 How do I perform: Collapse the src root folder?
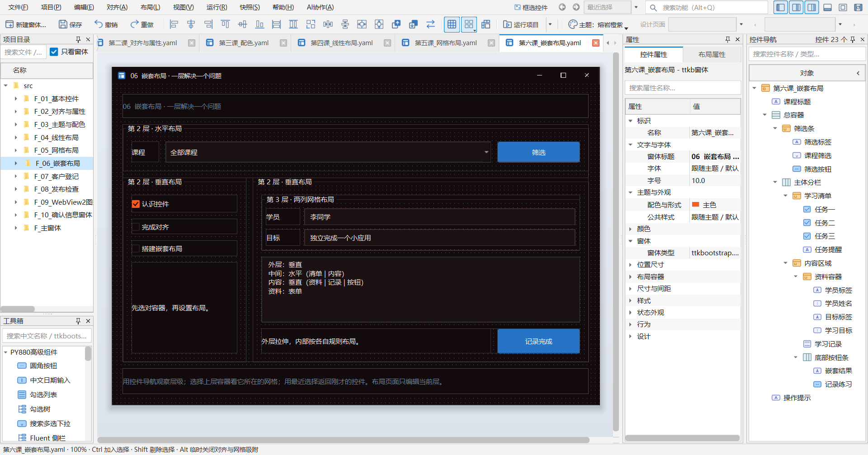pyautogui.click(x=6, y=85)
